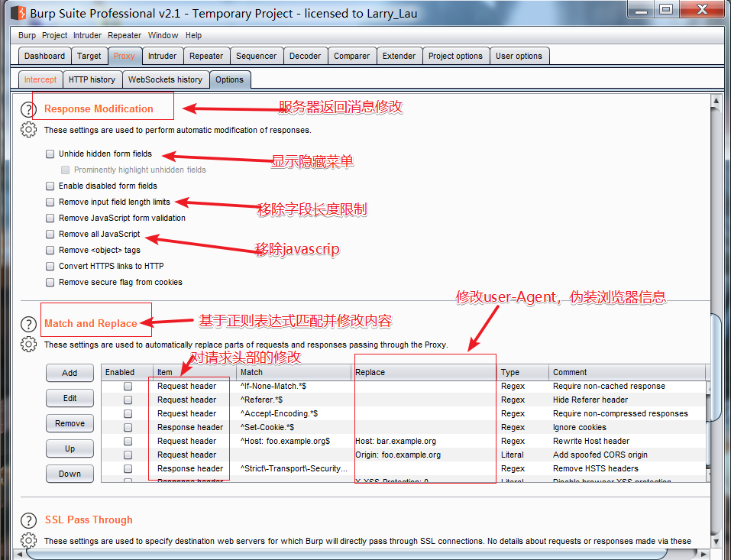Screen dimensions: 731x560
Task: Sort table by Enabled column header
Action: tap(128, 372)
